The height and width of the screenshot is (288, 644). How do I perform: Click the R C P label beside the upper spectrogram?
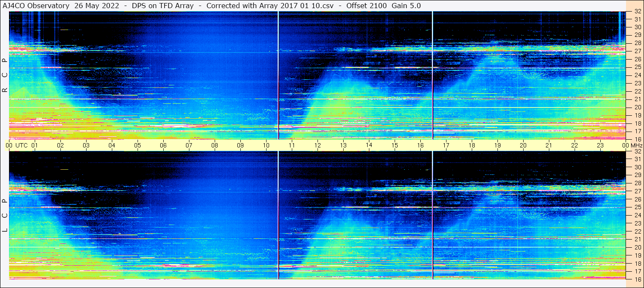click(5, 75)
